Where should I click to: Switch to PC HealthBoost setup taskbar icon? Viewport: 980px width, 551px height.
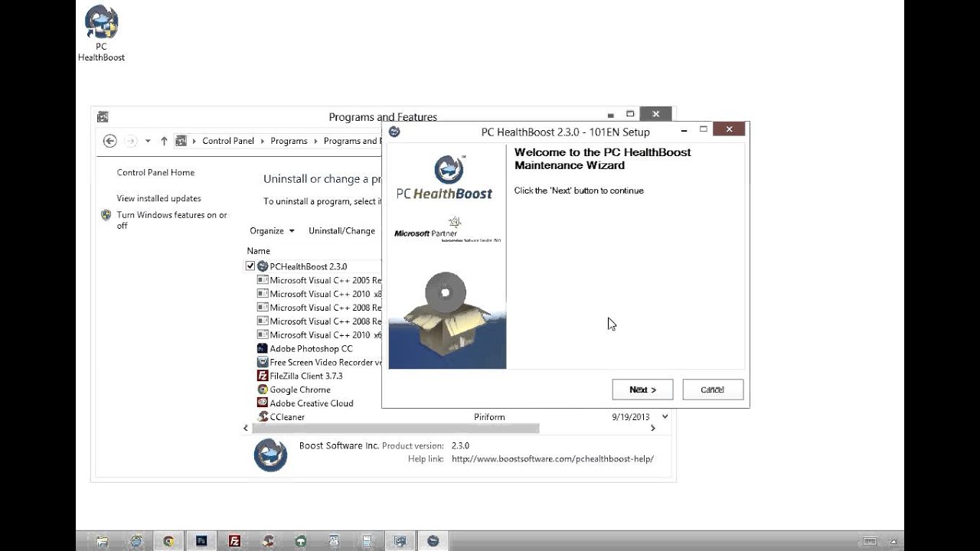pyautogui.click(x=433, y=541)
